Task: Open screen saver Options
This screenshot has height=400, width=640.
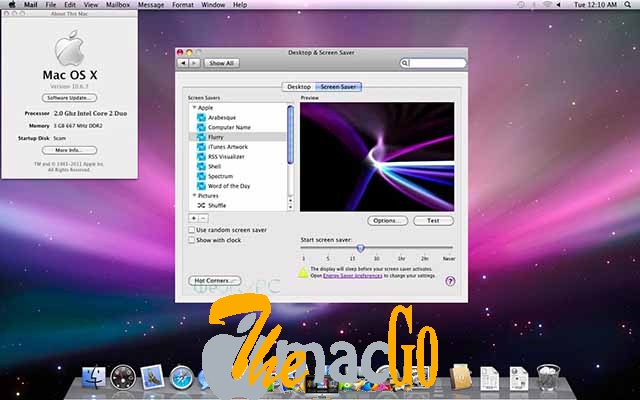Action: click(387, 221)
